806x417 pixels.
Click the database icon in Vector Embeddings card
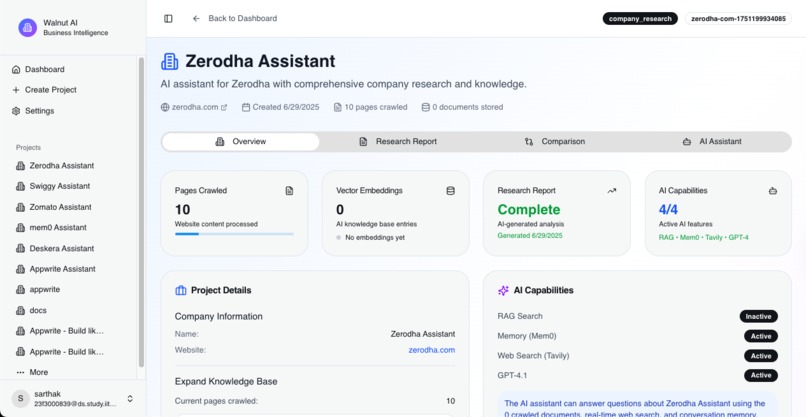(450, 191)
